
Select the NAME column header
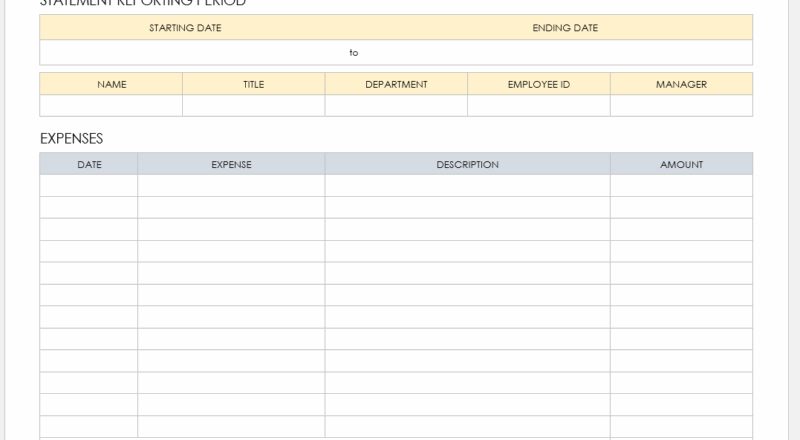(111, 84)
